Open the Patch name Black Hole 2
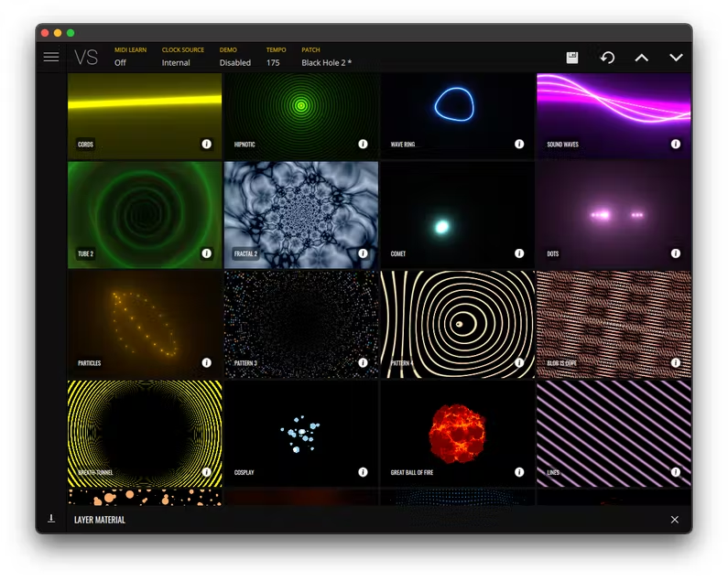The width and height of the screenshot is (728, 581). click(326, 63)
